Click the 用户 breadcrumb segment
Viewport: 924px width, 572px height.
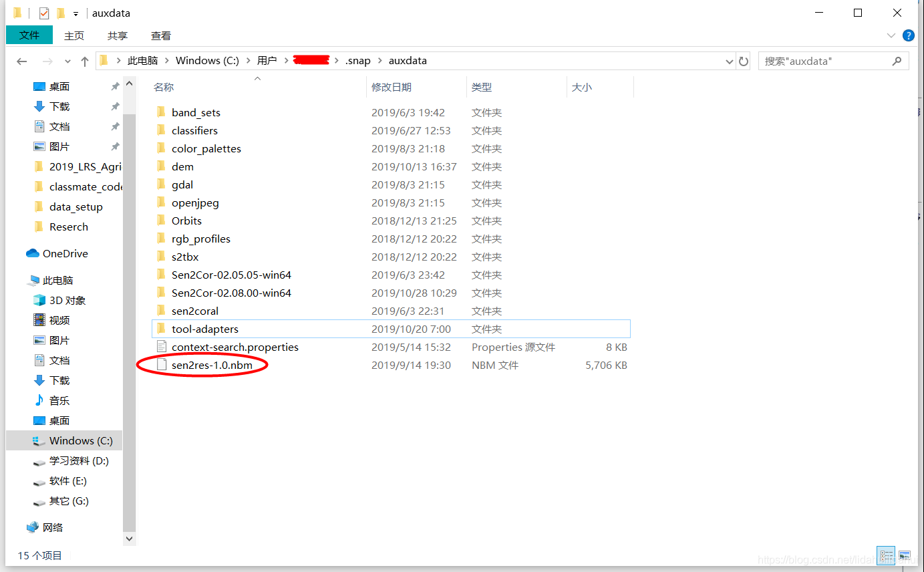click(x=267, y=61)
